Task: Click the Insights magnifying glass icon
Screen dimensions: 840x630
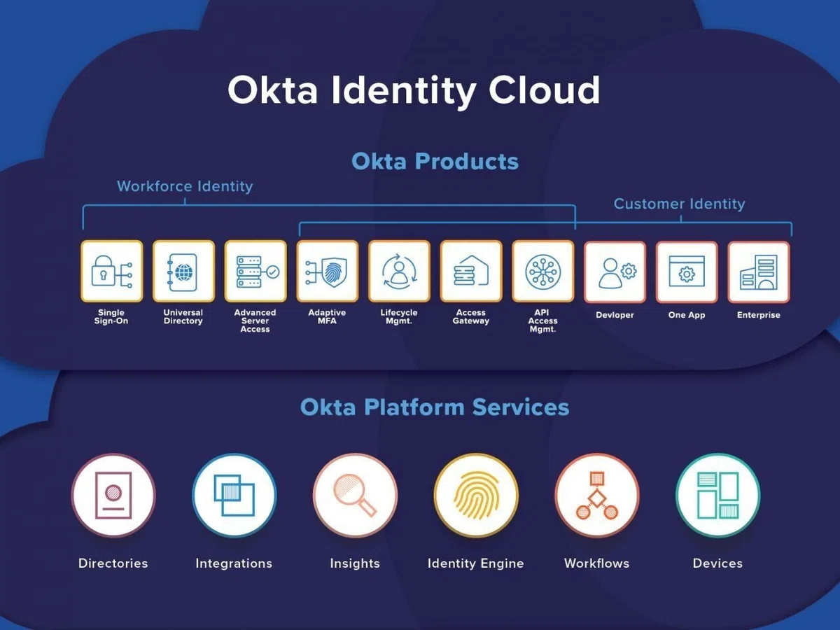Action: click(x=355, y=496)
